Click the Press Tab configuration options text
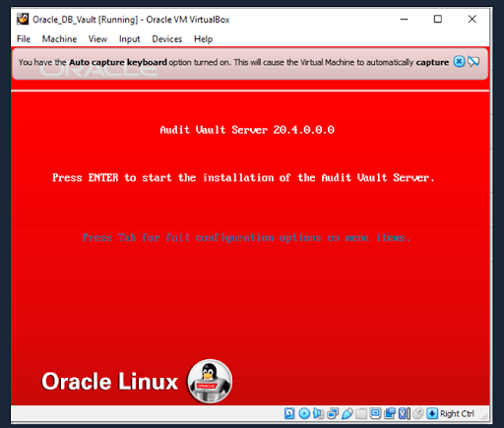The width and height of the screenshot is (504, 428). (246, 237)
